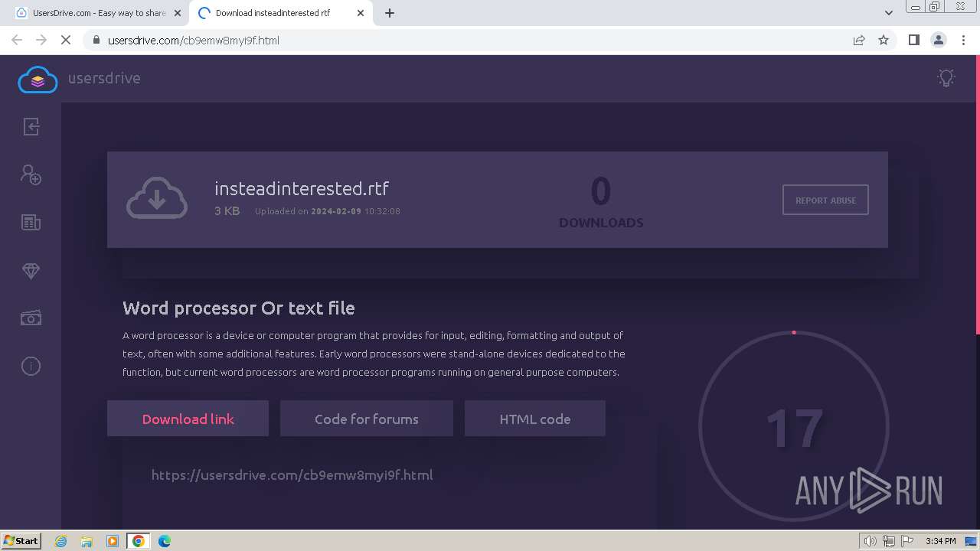Viewport: 980px width, 551px height.
Task: Click the countdown timer circle
Action: tap(794, 427)
